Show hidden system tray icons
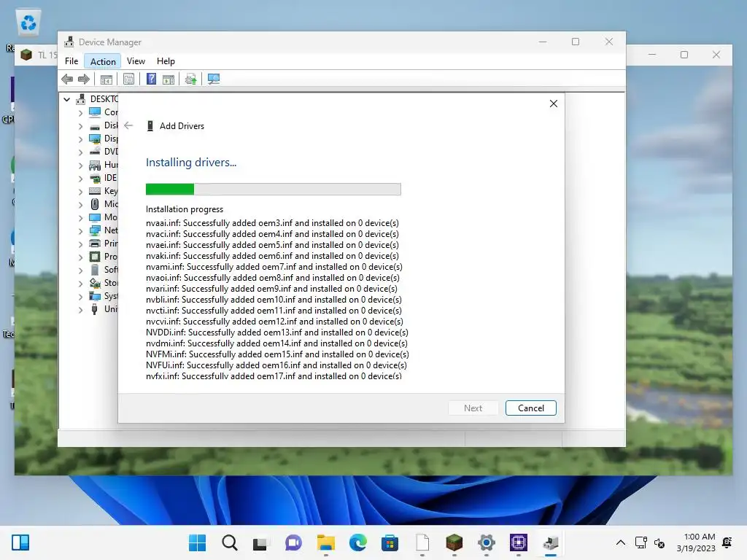The height and width of the screenshot is (560, 747). [620, 542]
